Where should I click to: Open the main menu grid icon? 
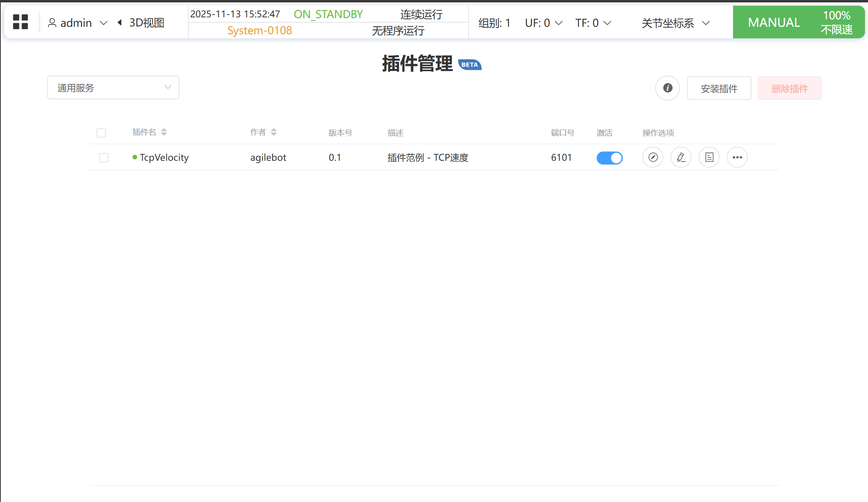(20, 22)
